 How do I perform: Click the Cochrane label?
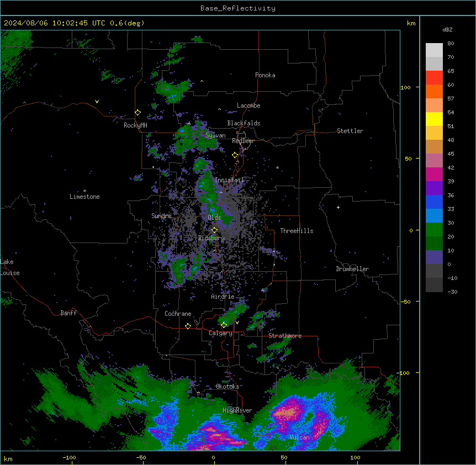[x=178, y=314]
